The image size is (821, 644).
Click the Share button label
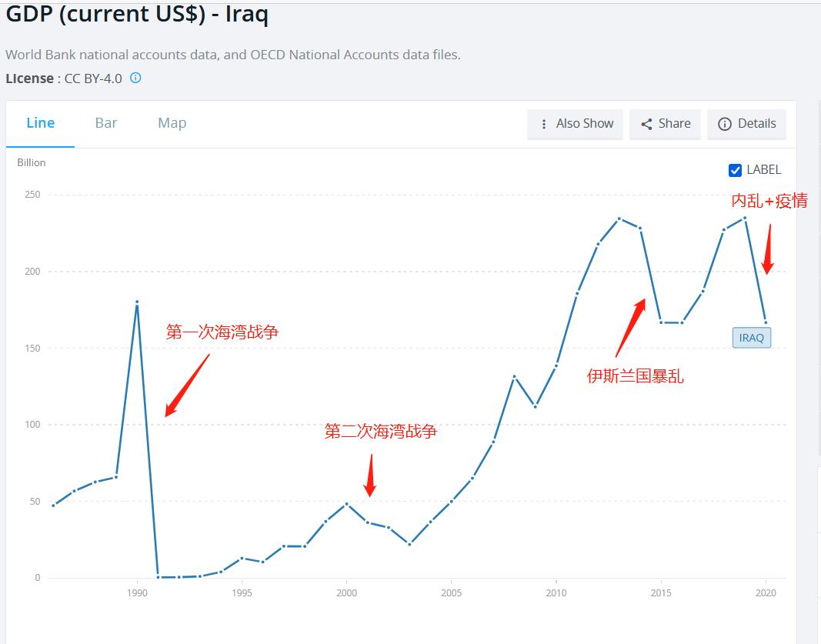pos(674,124)
